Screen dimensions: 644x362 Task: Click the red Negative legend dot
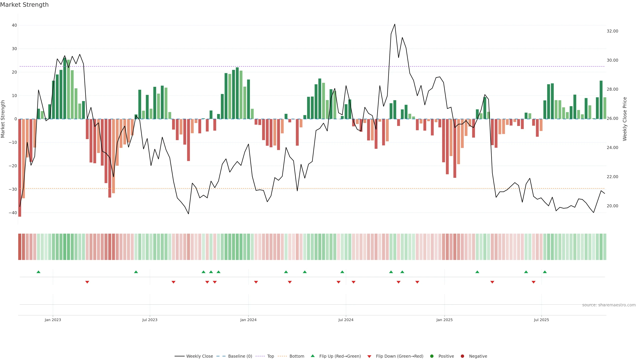click(462, 356)
